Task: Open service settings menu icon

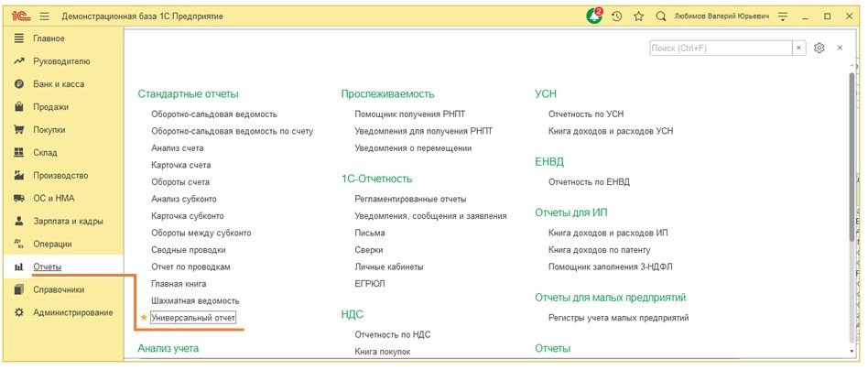Action: 783,16
